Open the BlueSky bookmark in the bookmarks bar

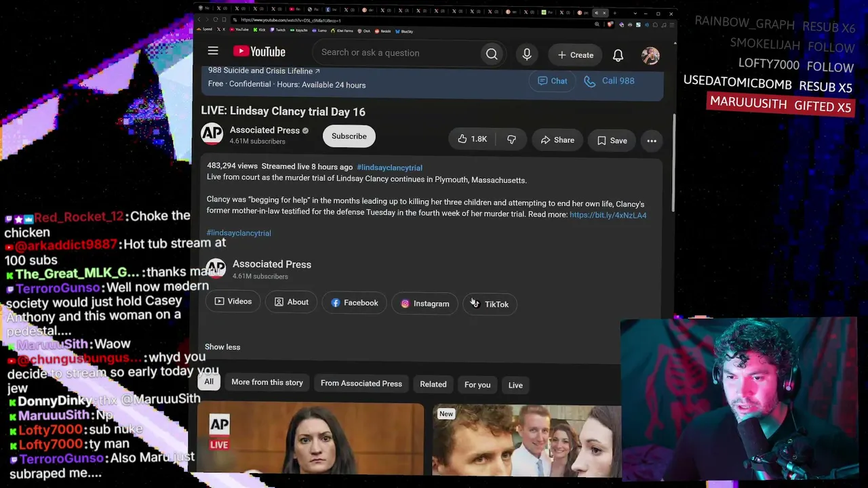[405, 31]
